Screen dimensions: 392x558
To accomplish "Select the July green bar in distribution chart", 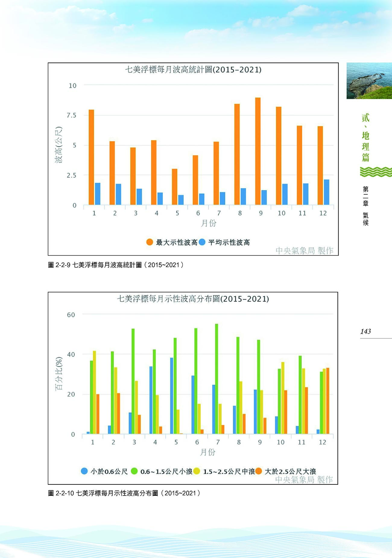I will tap(217, 379).
